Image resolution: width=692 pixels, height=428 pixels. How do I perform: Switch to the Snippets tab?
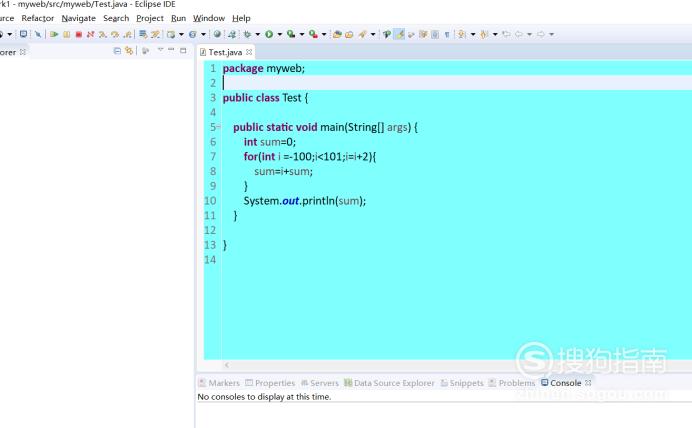tap(462, 383)
